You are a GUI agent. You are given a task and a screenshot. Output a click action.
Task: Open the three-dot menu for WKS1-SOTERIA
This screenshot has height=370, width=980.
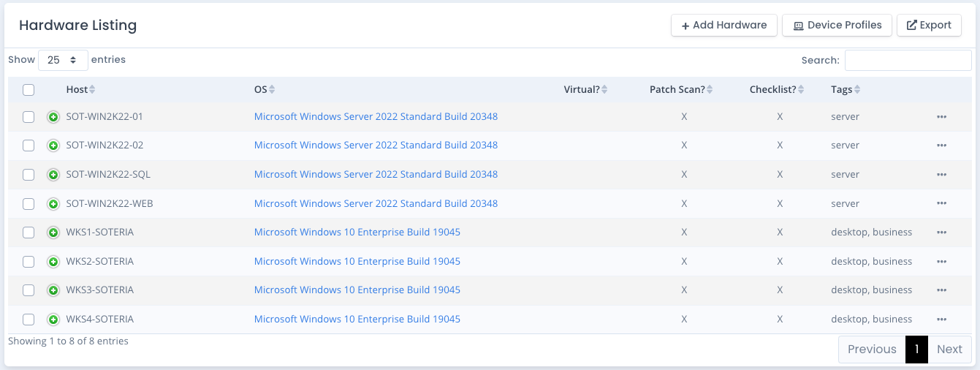[941, 233]
